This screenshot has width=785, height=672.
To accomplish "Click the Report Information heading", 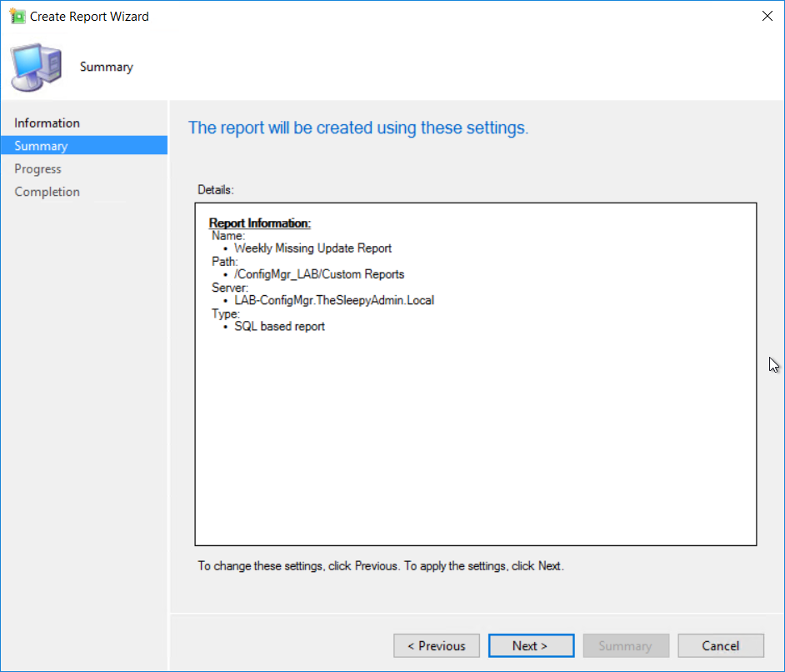I will tap(259, 223).
